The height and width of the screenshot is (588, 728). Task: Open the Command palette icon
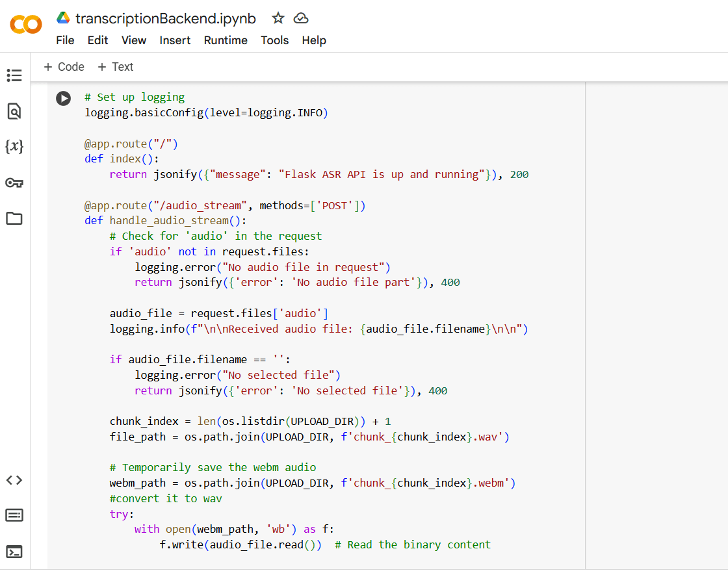14,515
